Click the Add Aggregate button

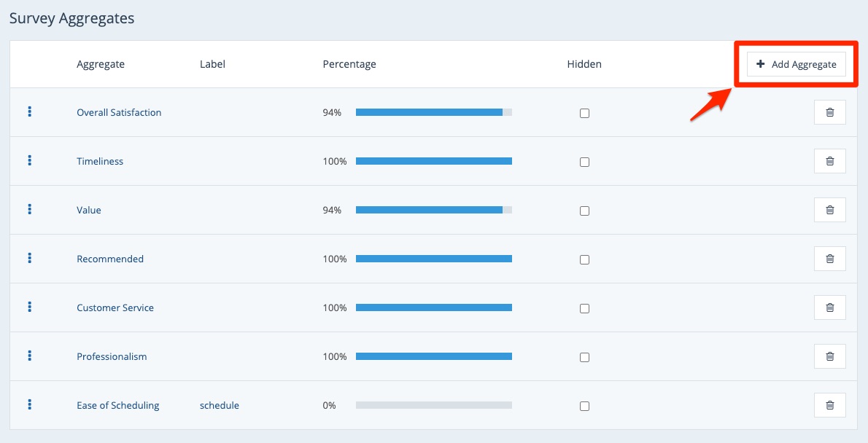pyautogui.click(x=796, y=64)
